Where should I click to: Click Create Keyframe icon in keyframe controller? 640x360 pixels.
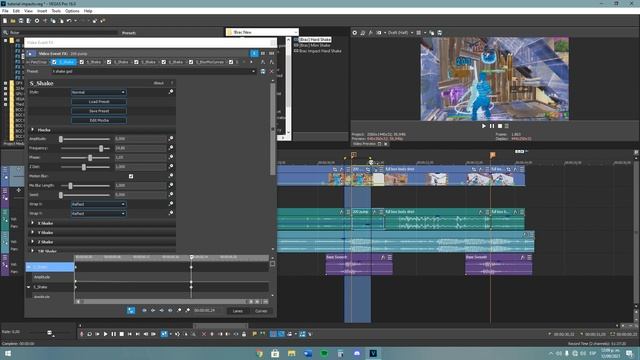pyautogui.click(x=179, y=311)
